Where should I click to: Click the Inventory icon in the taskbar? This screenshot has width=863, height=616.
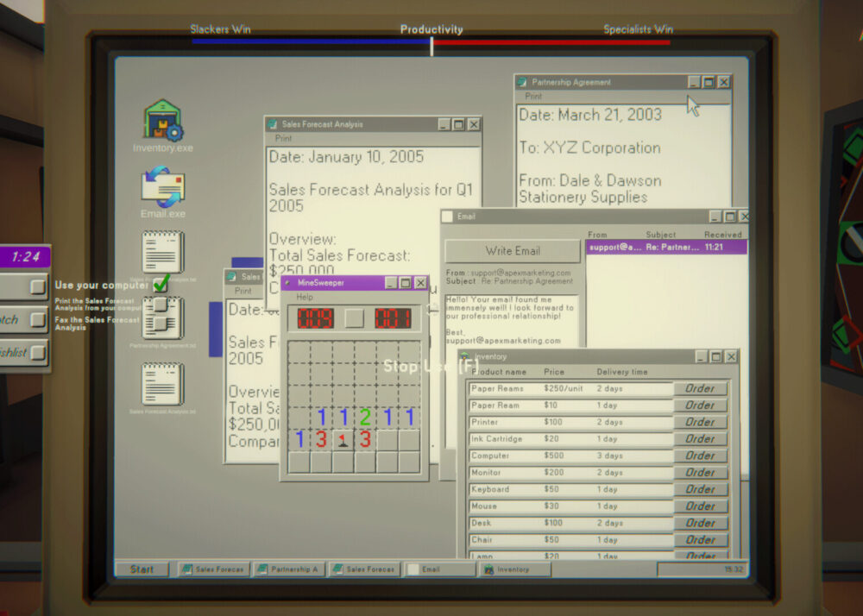489,569
